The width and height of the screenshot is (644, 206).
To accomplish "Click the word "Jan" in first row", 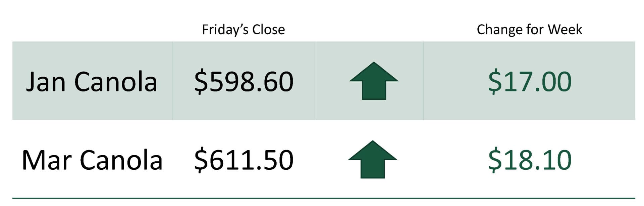I will tap(46, 82).
